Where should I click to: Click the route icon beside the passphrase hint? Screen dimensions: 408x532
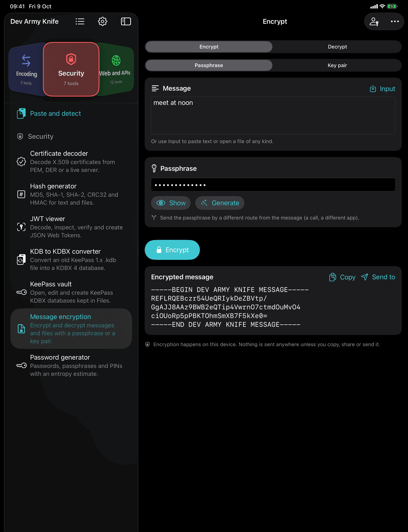coord(154,217)
